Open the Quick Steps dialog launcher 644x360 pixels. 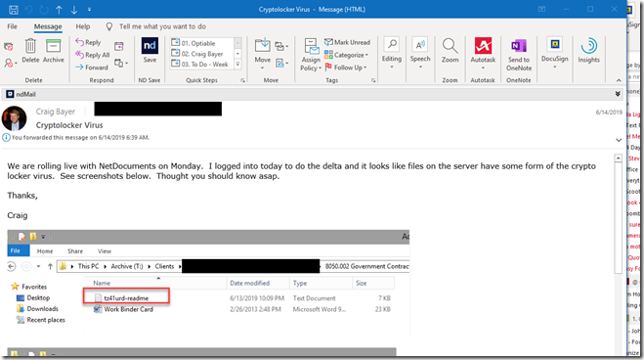pos(242,80)
